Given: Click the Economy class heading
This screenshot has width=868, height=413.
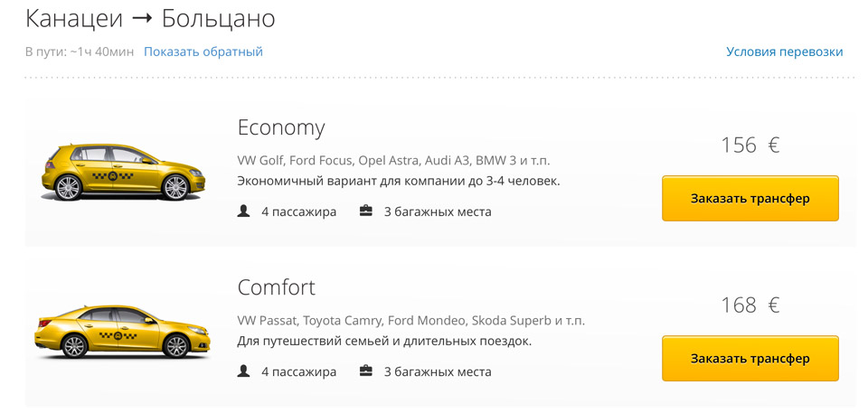Looking at the screenshot, I should (280, 127).
